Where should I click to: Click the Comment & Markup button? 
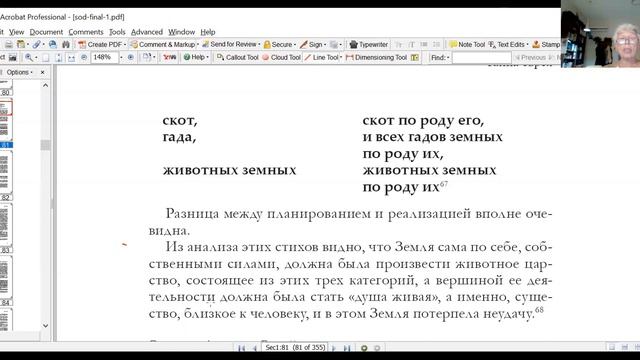162,44
